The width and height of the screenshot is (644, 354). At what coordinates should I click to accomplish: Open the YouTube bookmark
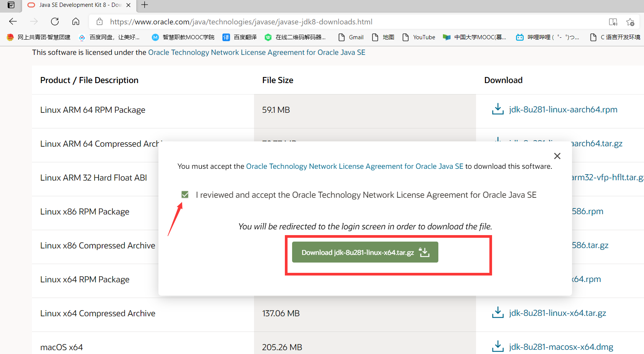pyautogui.click(x=419, y=37)
